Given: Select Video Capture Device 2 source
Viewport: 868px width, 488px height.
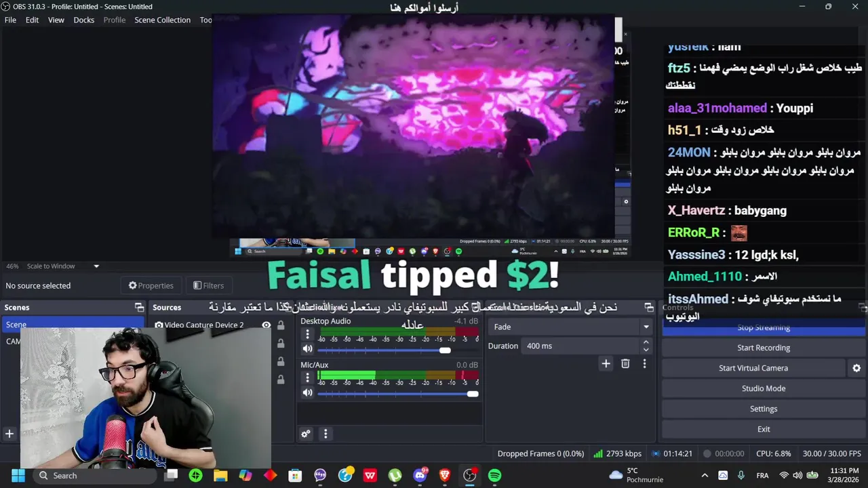Looking at the screenshot, I should [203, 325].
